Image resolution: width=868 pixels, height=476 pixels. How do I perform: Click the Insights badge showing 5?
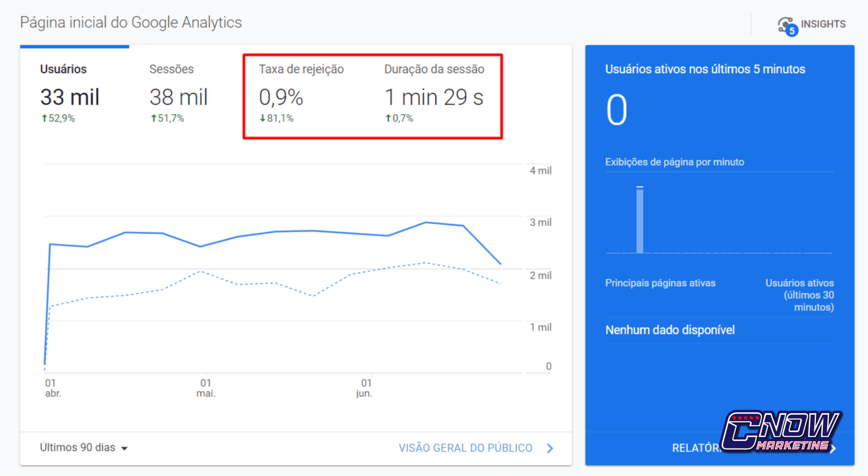792,31
